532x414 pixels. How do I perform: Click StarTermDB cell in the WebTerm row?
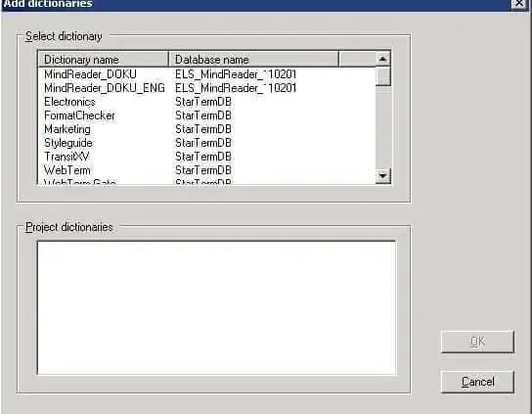coord(203,170)
